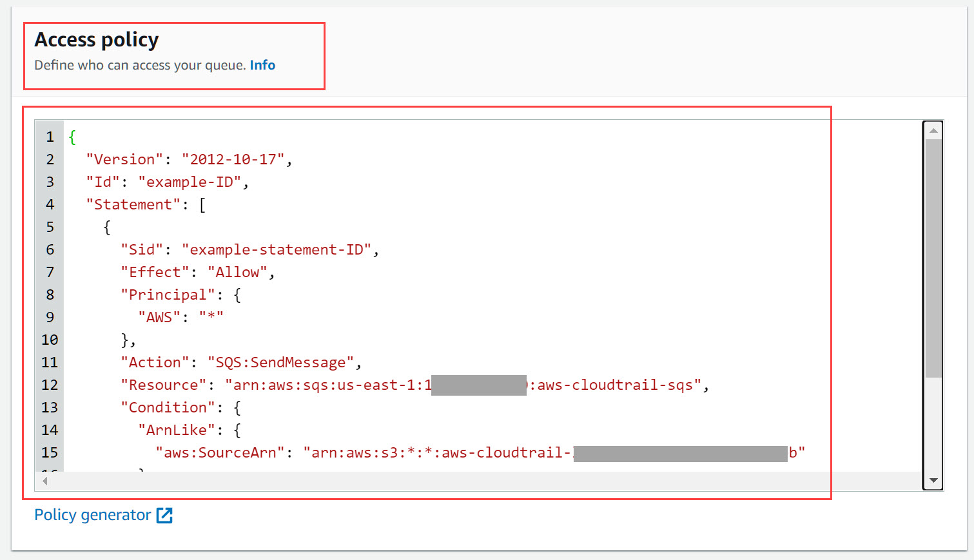This screenshot has height=560, width=974.
Task: Click the "Version" key on line 2
Action: (x=125, y=159)
